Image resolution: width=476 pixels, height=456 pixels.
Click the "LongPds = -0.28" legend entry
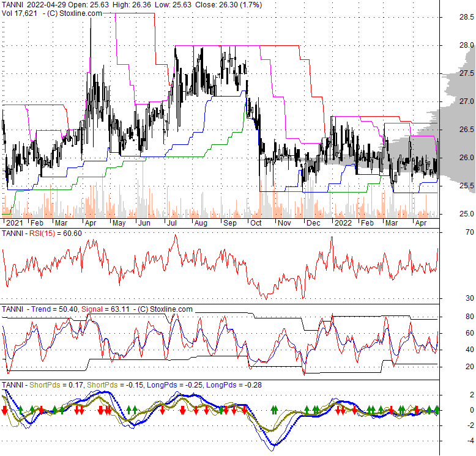click(234, 385)
